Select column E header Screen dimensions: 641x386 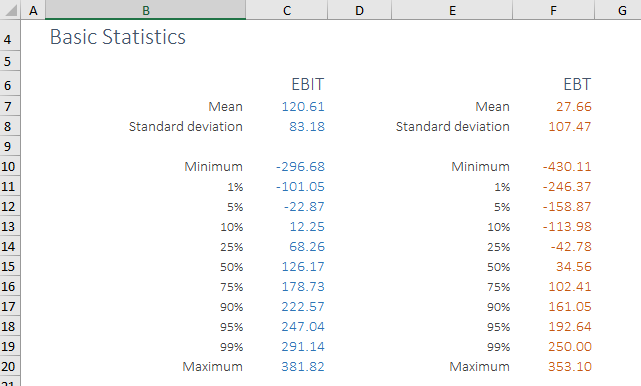[452, 10]
